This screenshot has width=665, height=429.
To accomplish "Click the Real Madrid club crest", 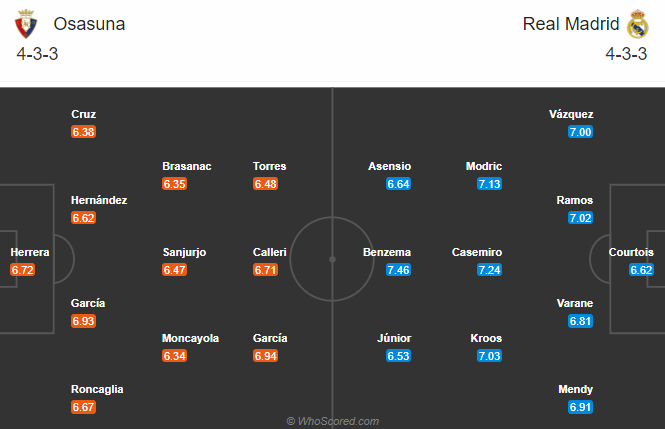I will point(638,24).
